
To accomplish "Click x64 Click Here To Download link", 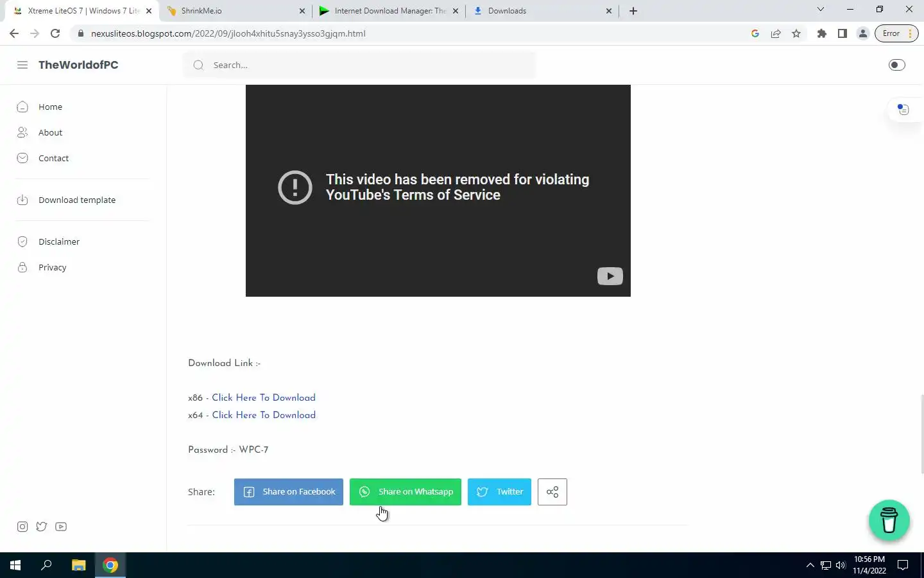I will click(264, 415).
